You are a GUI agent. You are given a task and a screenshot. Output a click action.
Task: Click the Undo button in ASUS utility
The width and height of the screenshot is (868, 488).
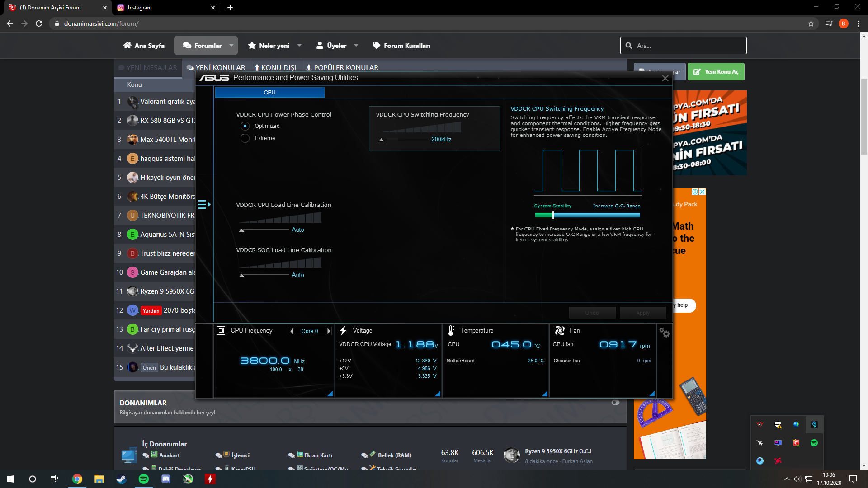(x=592, y=313)
